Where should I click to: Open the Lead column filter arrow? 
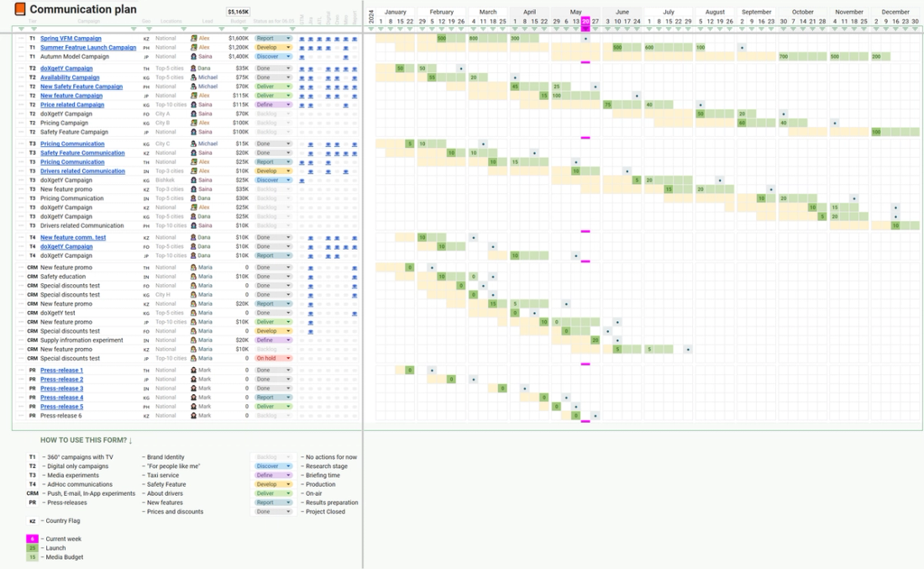(x=220, y=29)
